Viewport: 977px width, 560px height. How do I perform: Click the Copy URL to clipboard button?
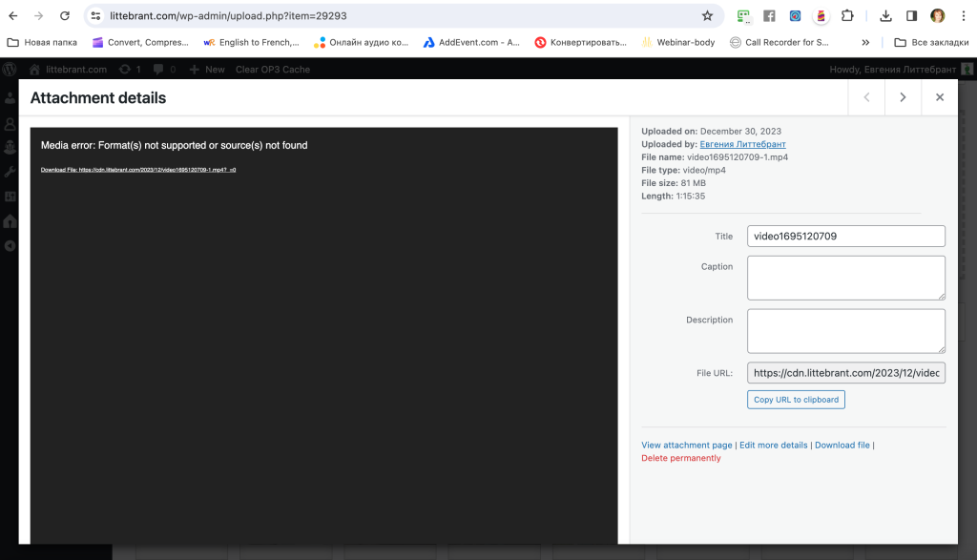click(796, 400)
